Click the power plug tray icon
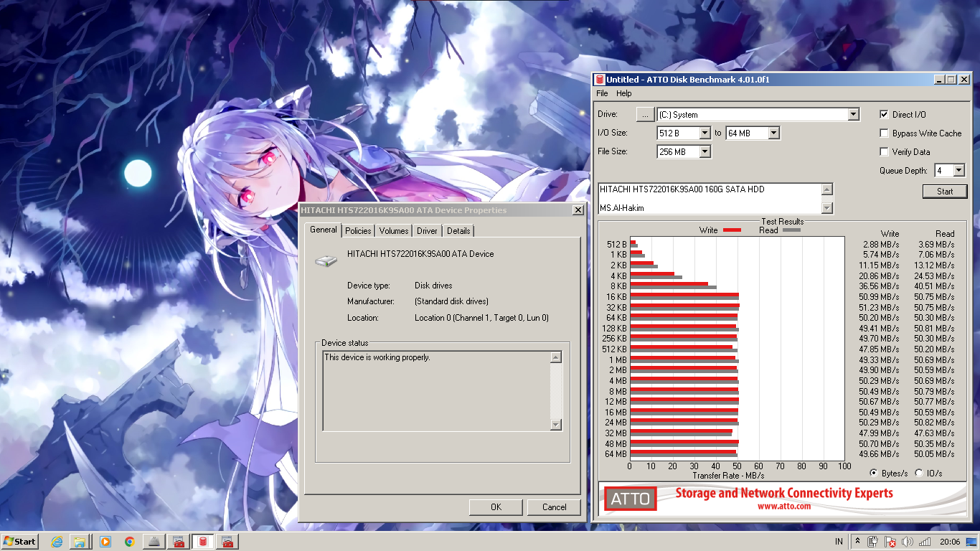The width and height of the screenshot is (980, 551). click(873, 542)
